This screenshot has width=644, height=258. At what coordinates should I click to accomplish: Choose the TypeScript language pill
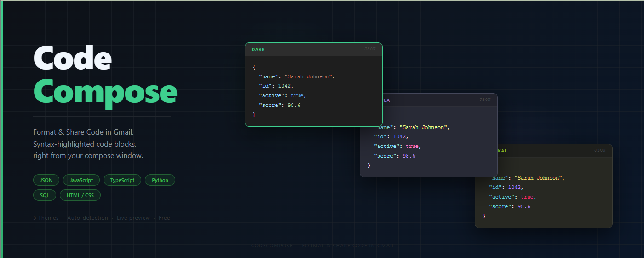pyautogui.click(x=122, y=180)
